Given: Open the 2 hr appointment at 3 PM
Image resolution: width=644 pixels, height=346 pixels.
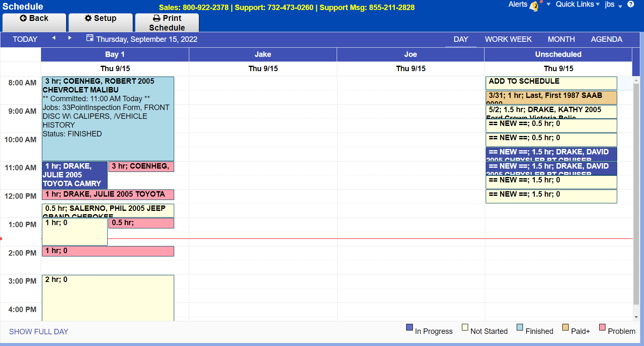Looking at the screenshot, I should click(108, 298).
